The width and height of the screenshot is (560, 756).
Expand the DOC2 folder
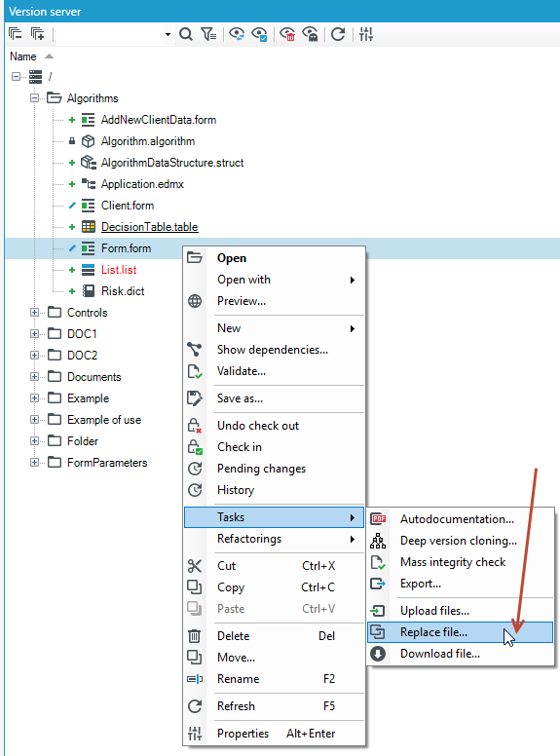pyautogui.click(x=34, y=356)
